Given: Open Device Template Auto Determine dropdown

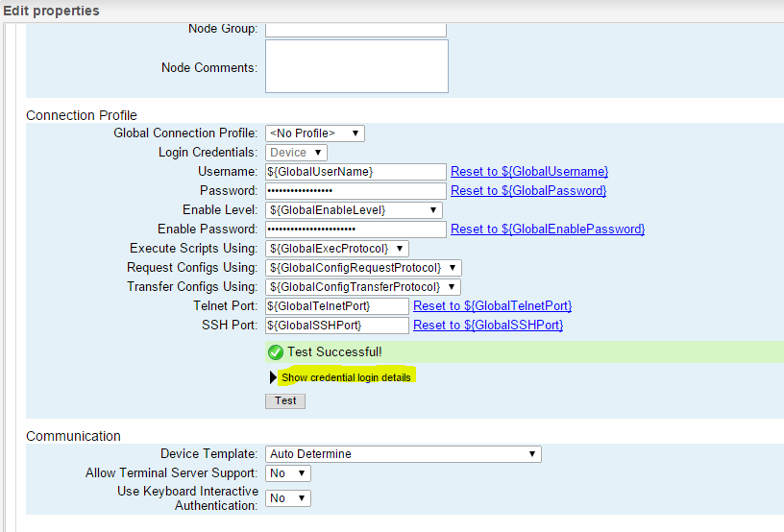Looking at the screenshot, I should 404,454.
